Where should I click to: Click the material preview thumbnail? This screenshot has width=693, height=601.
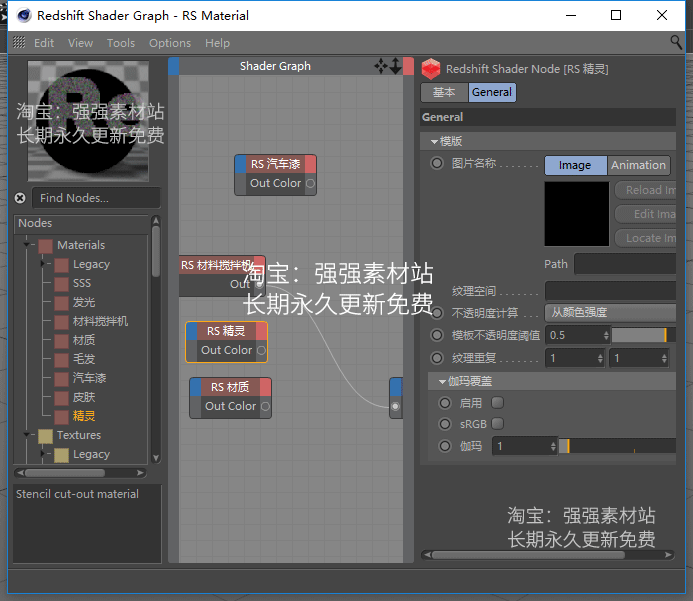[88, 121]
